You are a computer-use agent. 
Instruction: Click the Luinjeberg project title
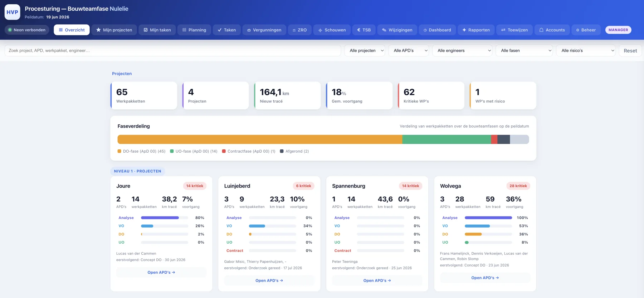click(x=237, y=186)
